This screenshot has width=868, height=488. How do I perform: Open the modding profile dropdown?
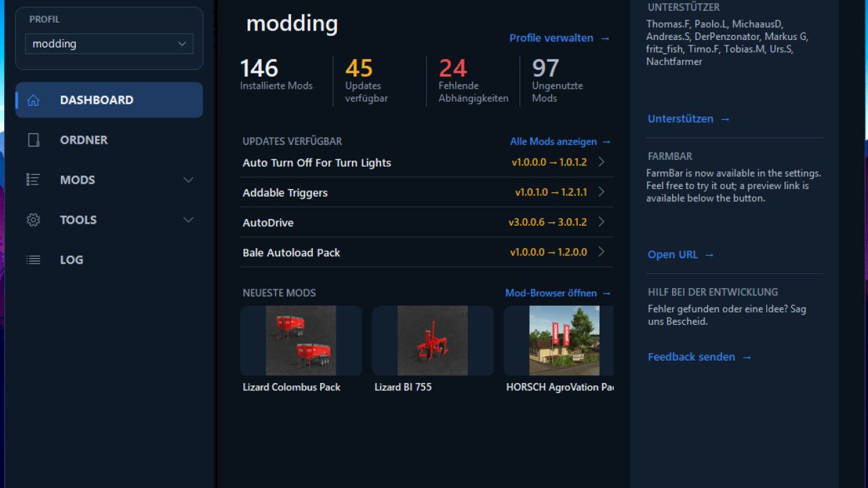click(109, 43)
